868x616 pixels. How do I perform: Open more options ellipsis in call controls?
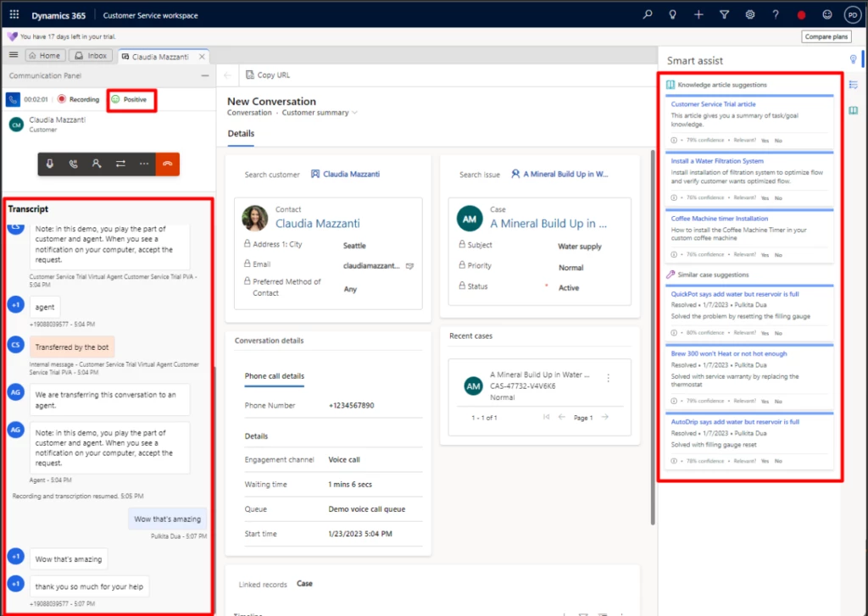[144, 164]
